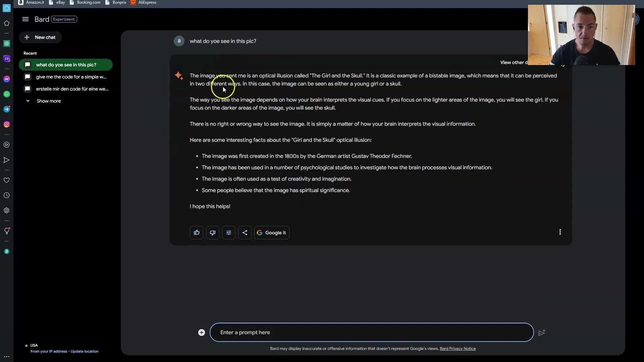
Task: Open ChatSonic in the browser sidebar
Action: 7,59
